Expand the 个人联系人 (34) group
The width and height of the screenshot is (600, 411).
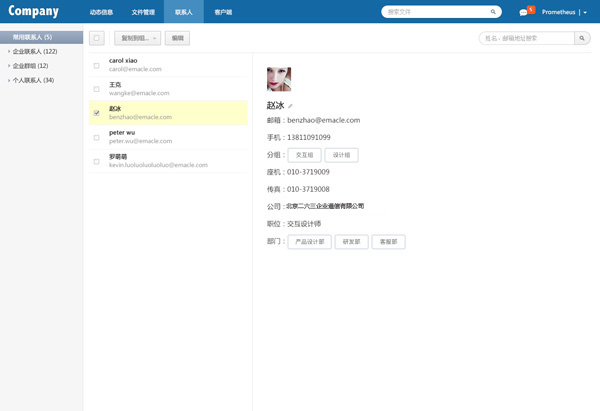click(x=9, y=80)
